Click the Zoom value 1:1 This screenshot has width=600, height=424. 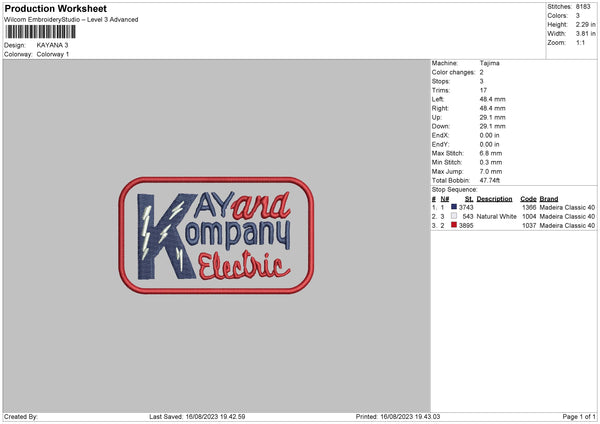[x=580, y=43]
